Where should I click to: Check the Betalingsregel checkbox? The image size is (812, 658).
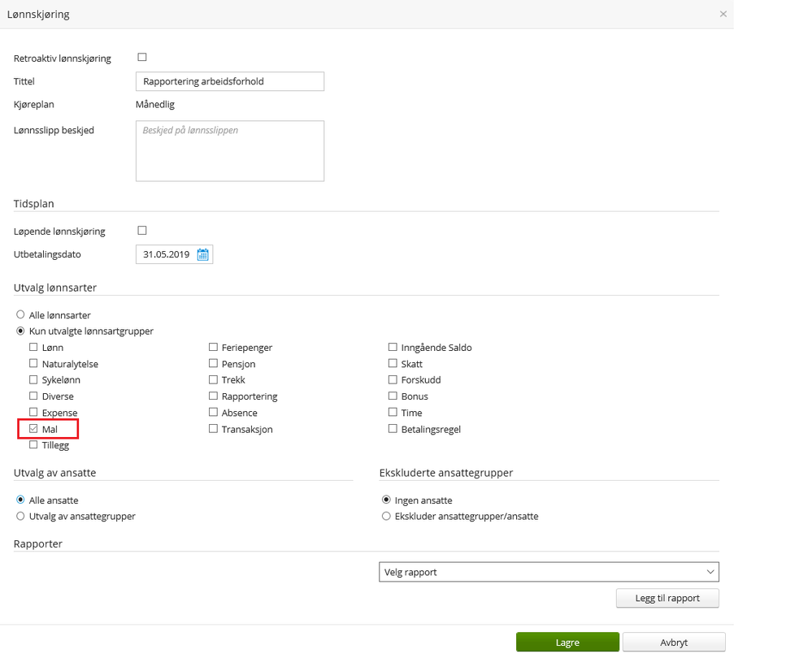pyautogui.click(x=393, y=429)
